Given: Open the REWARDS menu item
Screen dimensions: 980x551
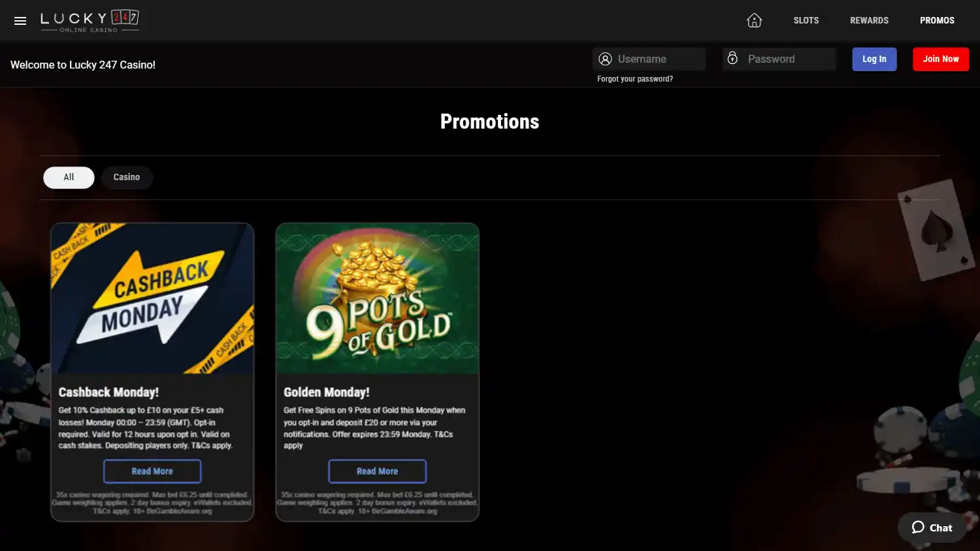Looking at the screenshot, I should click(x=869, y=20).
